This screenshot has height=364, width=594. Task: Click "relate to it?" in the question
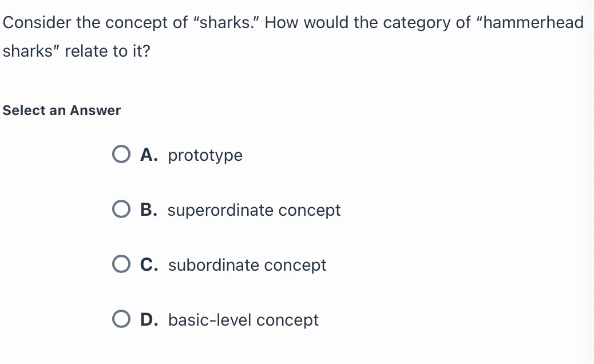point(108,51)
